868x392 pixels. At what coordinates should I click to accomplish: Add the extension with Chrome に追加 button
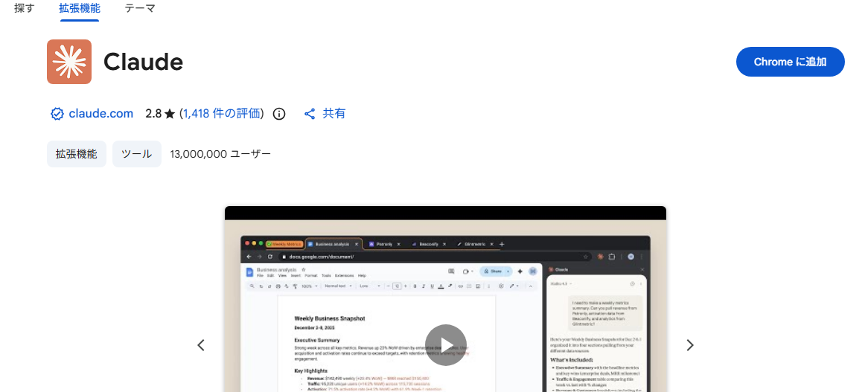[x=790, y=62]
